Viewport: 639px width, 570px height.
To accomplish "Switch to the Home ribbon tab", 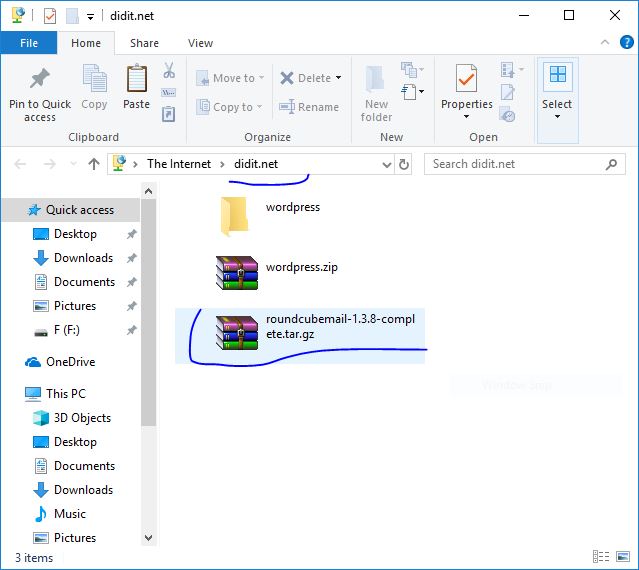I will [x=86, y=43].
